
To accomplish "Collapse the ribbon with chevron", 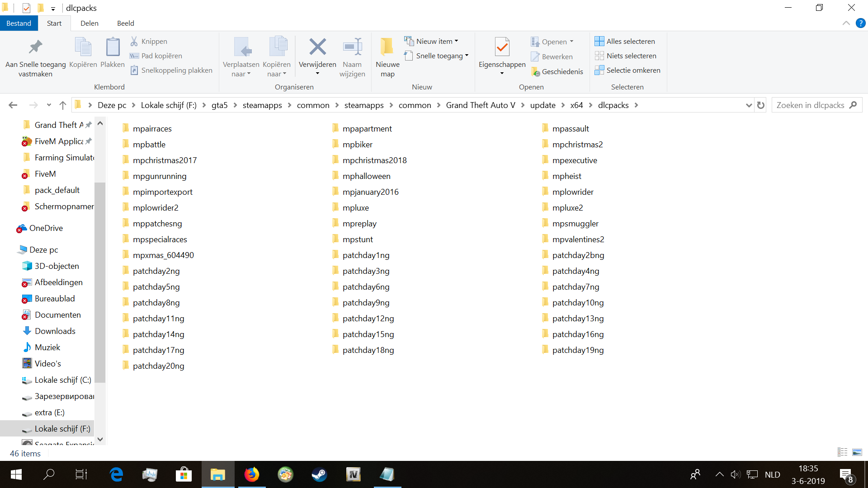I will 846,23.
